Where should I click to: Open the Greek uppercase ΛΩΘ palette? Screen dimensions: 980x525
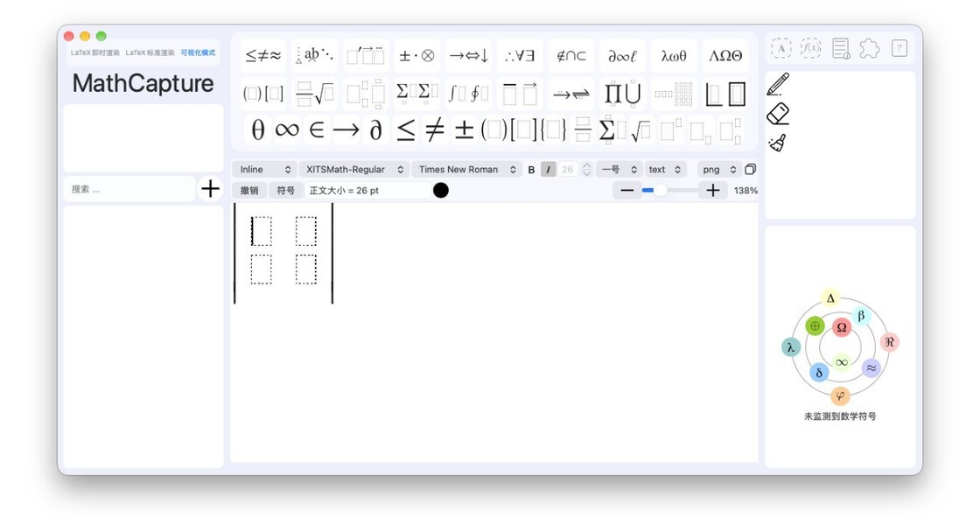725,56
